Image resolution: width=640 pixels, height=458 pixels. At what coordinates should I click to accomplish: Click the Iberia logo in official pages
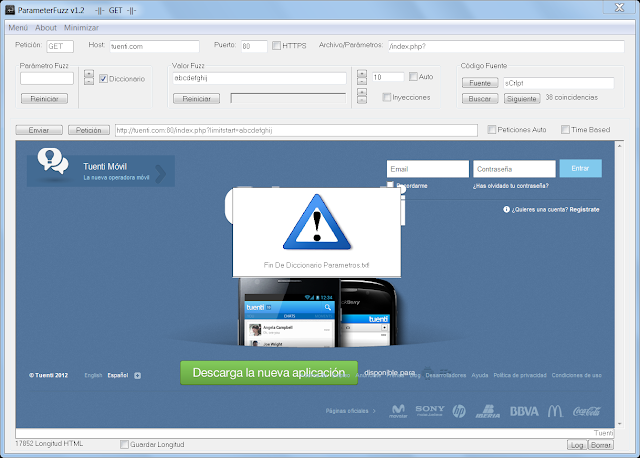pyautogui.click(x=488, y=411)
